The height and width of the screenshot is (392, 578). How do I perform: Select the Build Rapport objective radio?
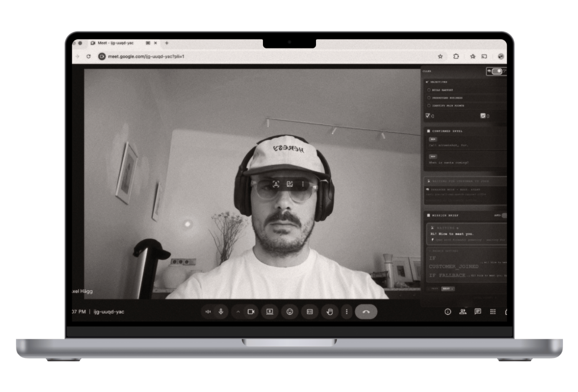point(429,90)
